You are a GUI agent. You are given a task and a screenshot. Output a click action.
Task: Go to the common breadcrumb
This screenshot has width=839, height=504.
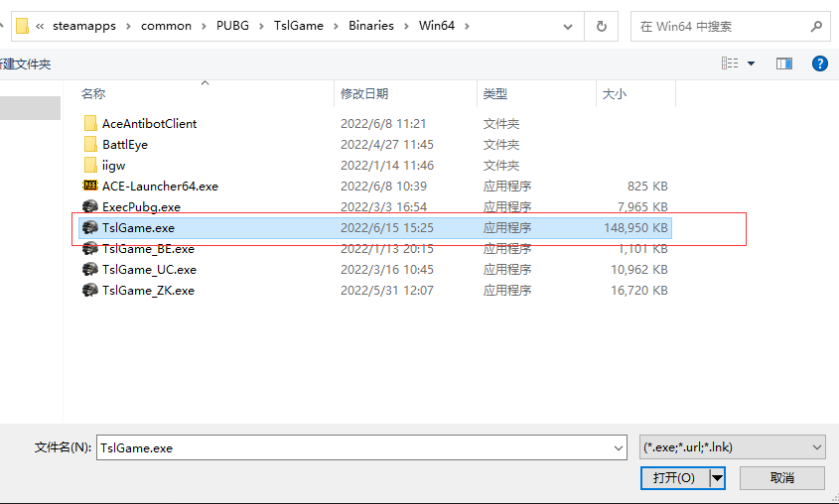pos(166,26)
